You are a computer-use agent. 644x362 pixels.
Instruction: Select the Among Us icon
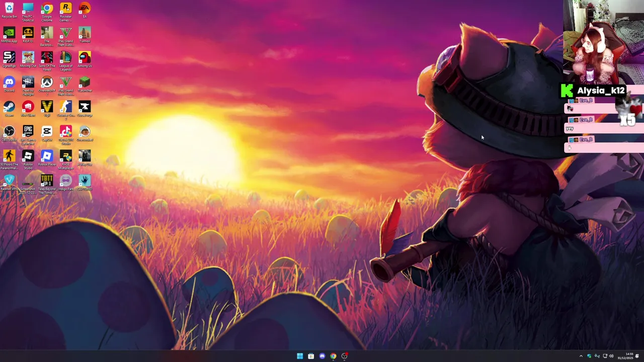(x=85, y=59)
